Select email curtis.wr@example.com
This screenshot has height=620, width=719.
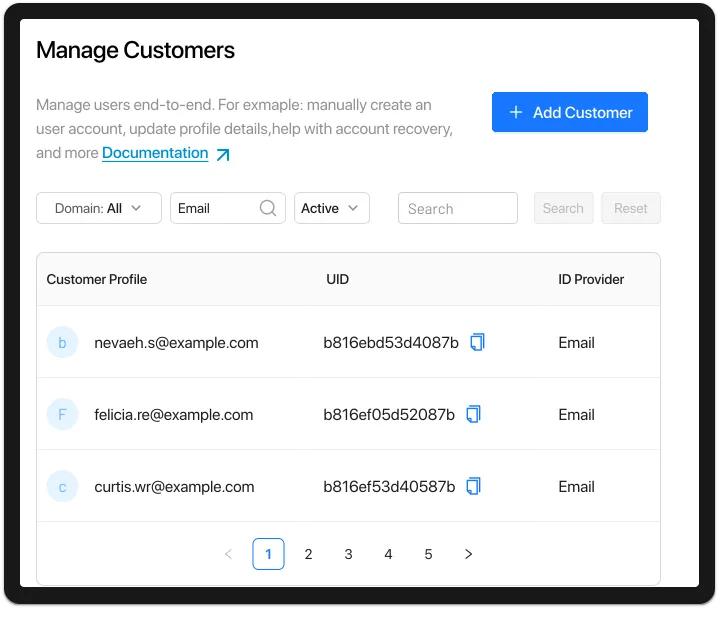[174, 487]
